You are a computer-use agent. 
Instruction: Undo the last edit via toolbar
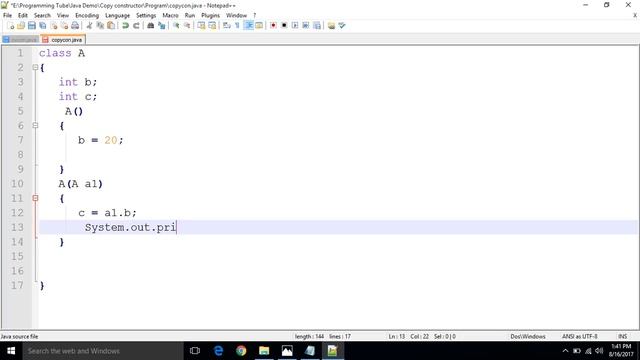point(125,26)
